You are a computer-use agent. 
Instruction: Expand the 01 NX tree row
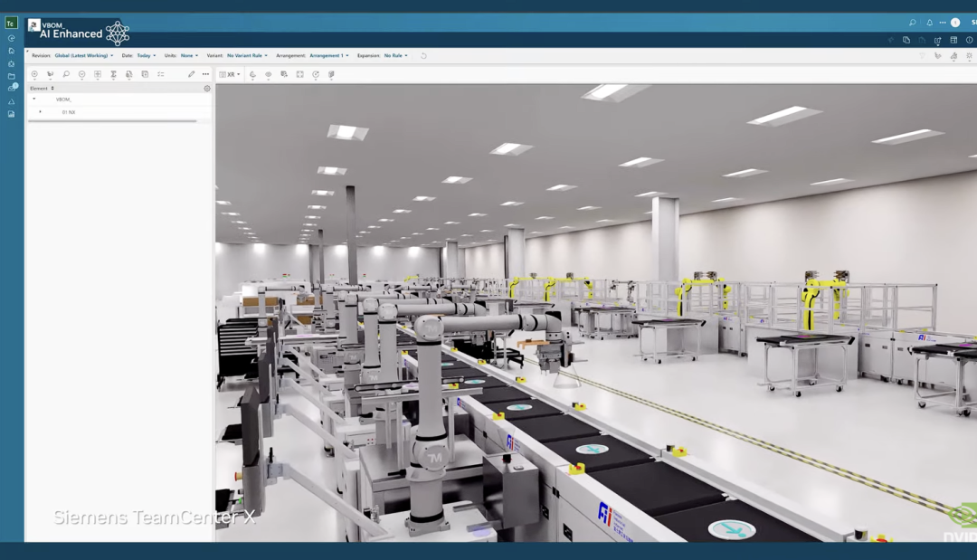[x=41, y=112]
